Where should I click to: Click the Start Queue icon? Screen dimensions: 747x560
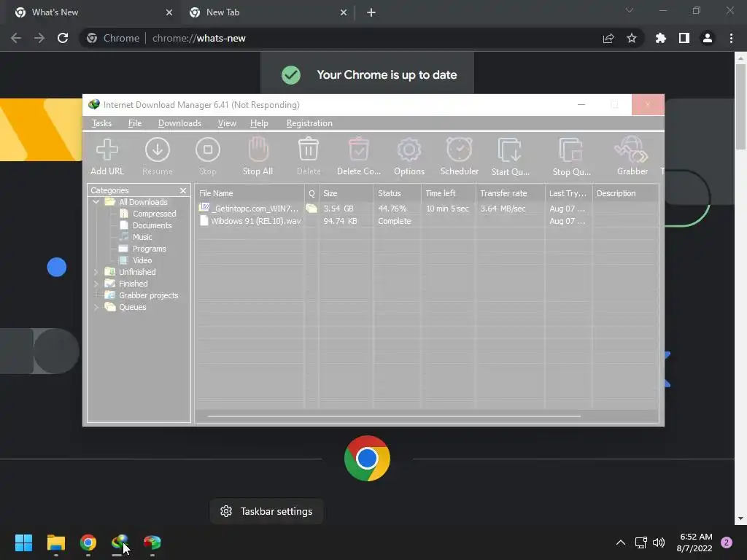click(x=510, y=157)
